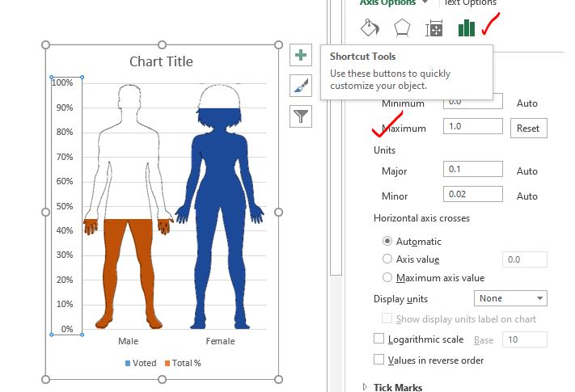575x392 pixels.
Task: Check Values in reverse order
Action: pos(378,359)
